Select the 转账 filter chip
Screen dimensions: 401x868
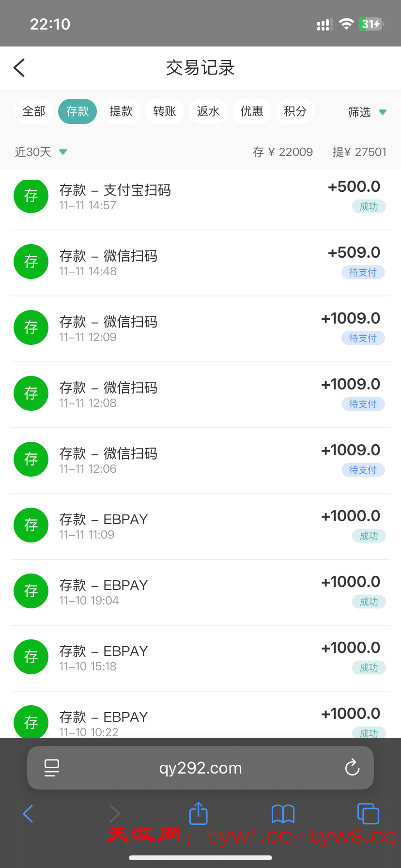click(x=165, y=111)
